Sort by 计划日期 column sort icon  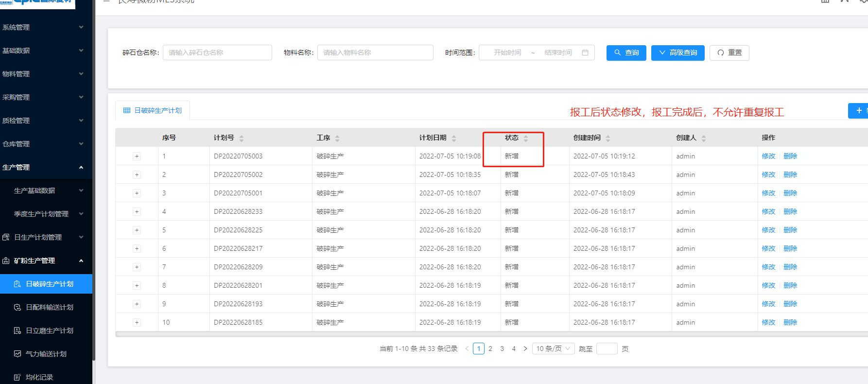pyautogui.click(x=454, y=138)
